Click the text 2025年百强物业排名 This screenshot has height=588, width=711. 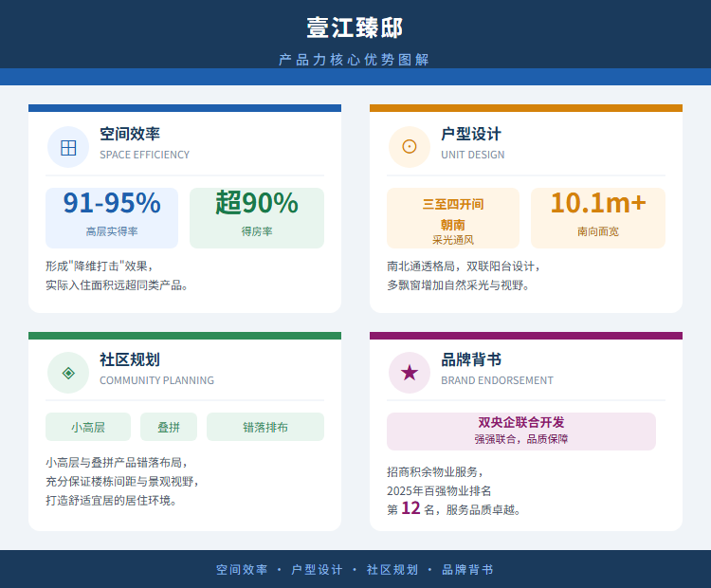tap(439, 491)
